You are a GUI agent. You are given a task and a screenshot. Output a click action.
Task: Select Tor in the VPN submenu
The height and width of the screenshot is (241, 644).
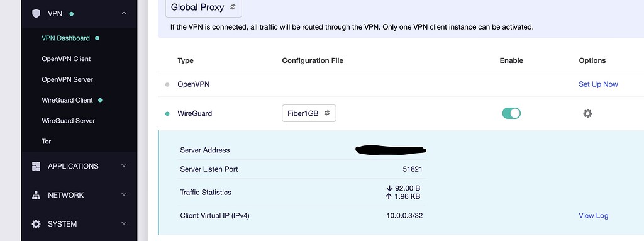click(47, 142)
